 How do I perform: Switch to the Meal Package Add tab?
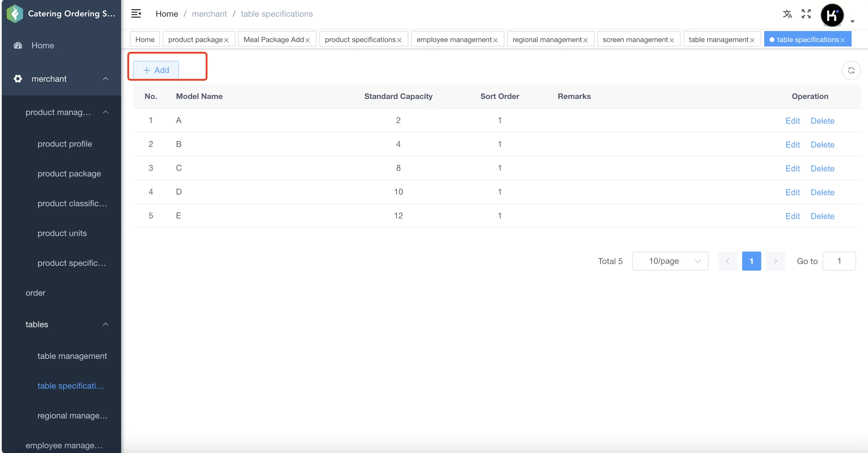(274, 39)
